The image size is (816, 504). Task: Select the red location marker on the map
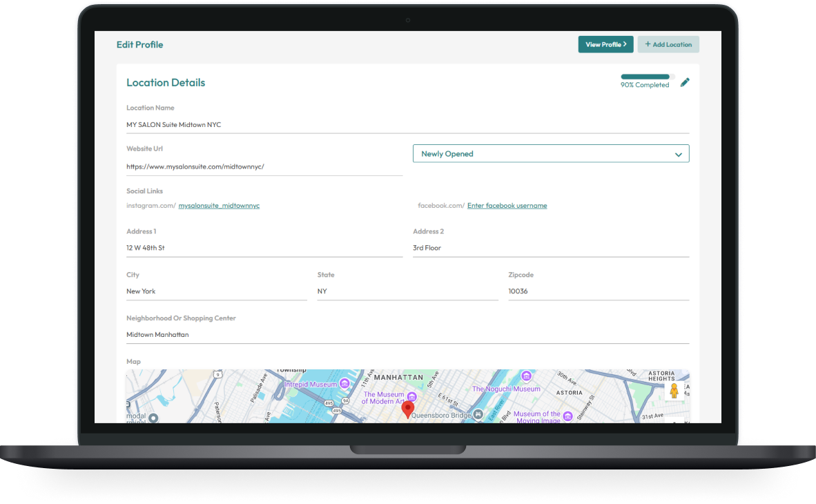point(407,409)
